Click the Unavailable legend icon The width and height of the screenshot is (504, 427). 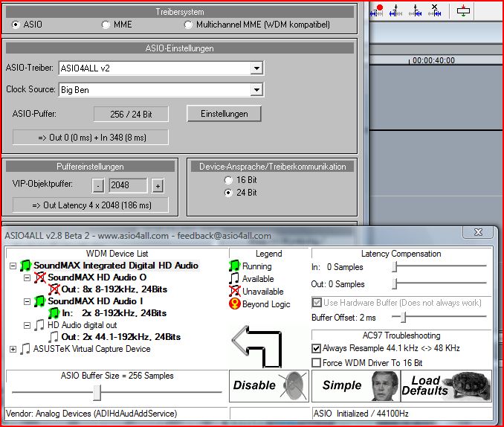pyautogui.click(x=235, y=291)
